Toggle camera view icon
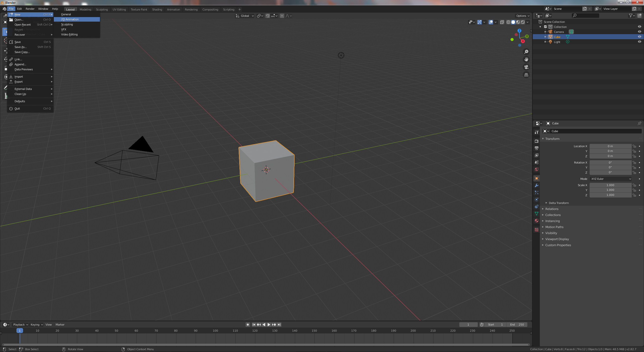644x352 pixels. (526, 67)
